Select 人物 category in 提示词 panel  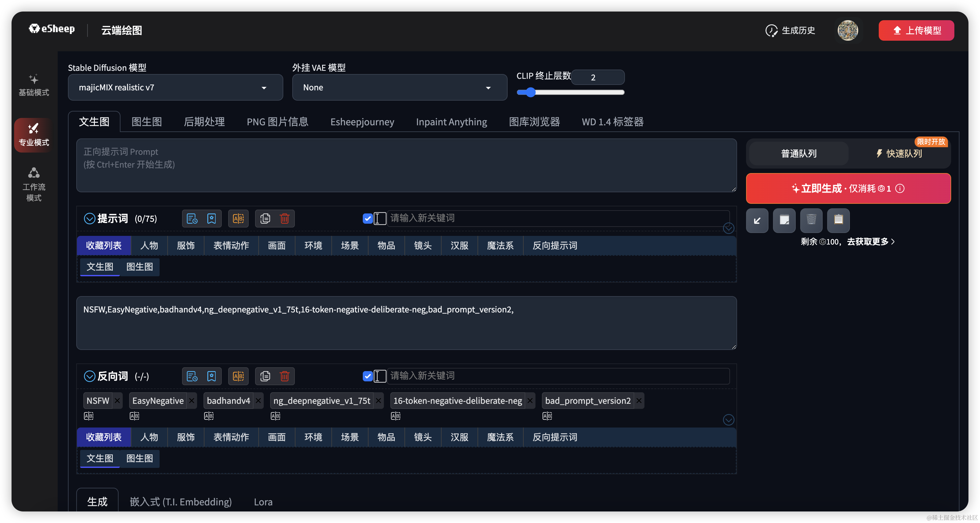tap(149, 246)
